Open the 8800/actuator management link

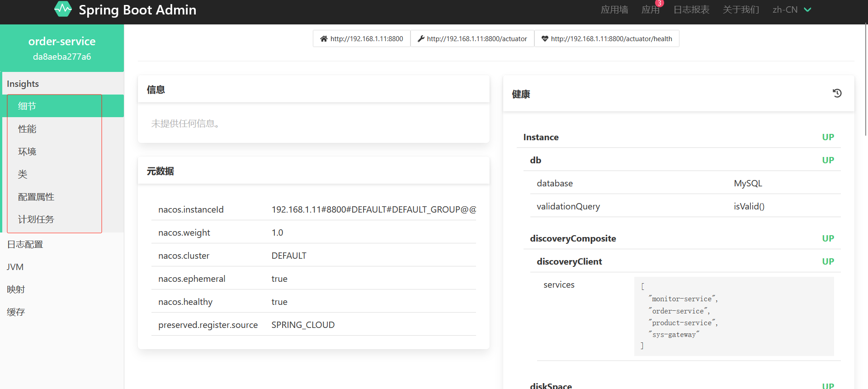click(472, 38)
